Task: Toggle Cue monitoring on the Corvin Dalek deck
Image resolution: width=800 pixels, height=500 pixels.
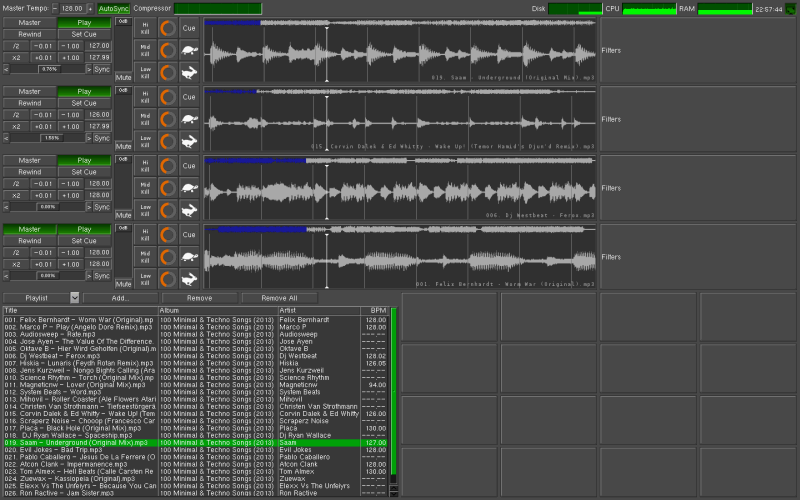Action: pyautogui.click(x=189, y=97)
